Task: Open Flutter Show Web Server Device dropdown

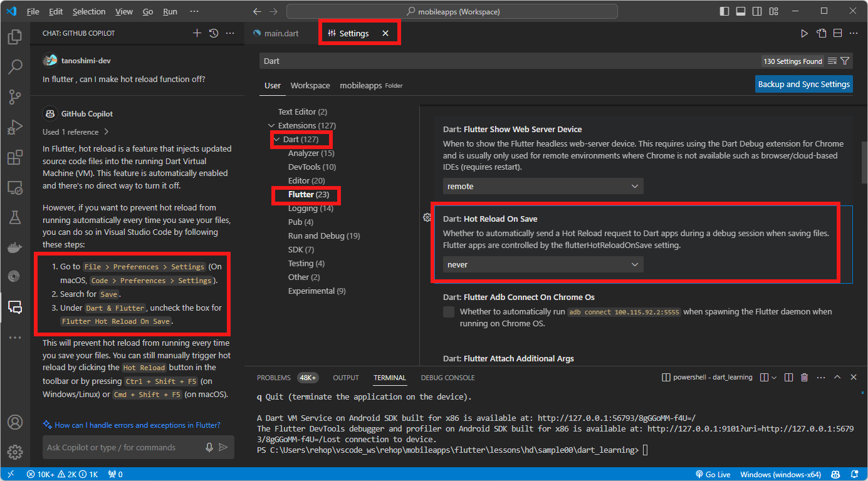Action: 543,187
